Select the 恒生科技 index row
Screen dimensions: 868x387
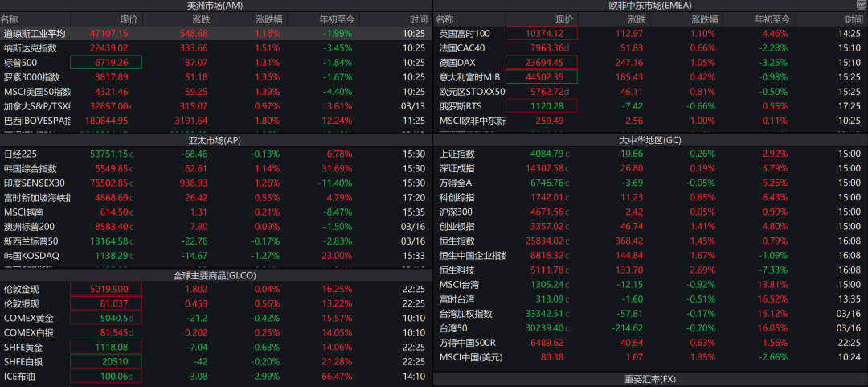click(x=457, y=270)
